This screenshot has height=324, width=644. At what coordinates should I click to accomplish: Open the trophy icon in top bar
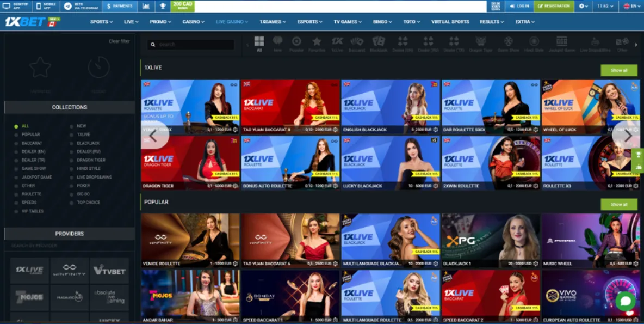(x=163, y=6)
